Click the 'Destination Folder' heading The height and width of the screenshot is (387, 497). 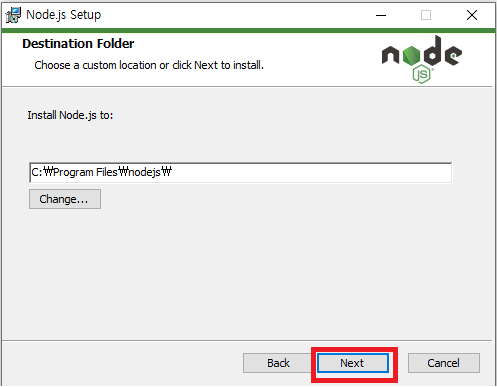point(78,44)
